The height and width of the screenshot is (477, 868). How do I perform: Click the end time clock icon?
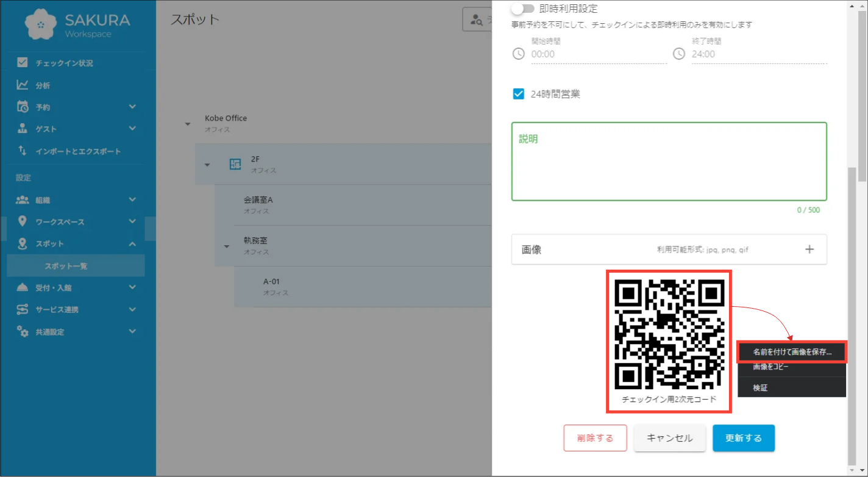point(679,54)
